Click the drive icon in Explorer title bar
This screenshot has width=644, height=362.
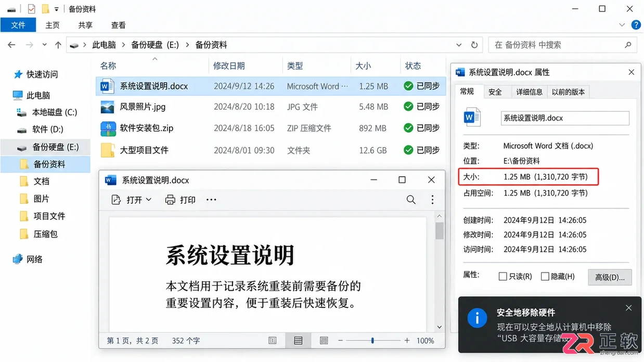pos(11,9)
